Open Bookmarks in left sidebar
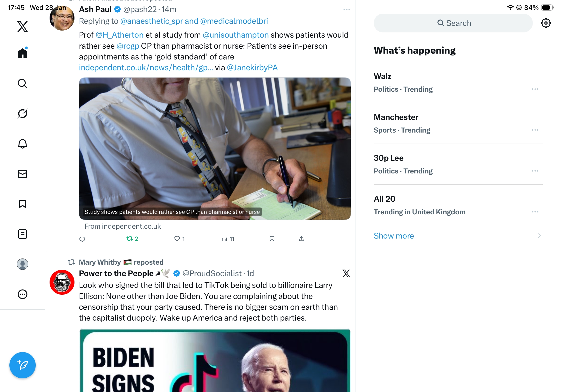Viewport: 561px width, 392px height. click(x=23, y=204)
